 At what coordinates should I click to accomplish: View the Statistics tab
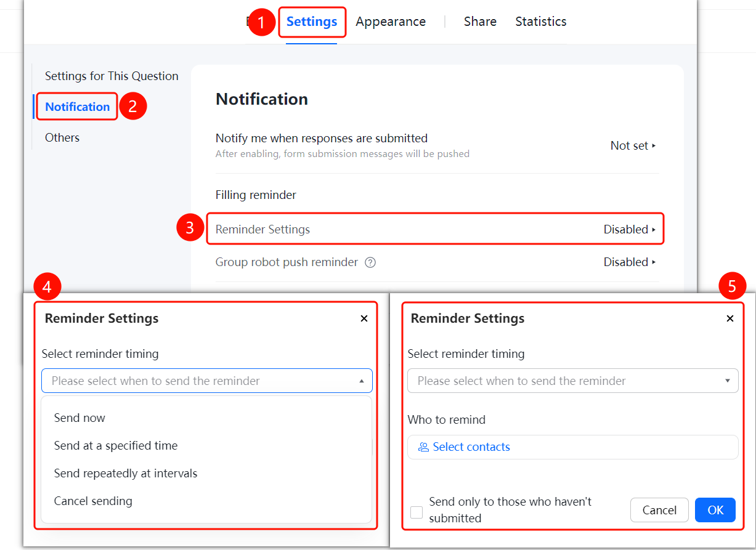(541, 22)
